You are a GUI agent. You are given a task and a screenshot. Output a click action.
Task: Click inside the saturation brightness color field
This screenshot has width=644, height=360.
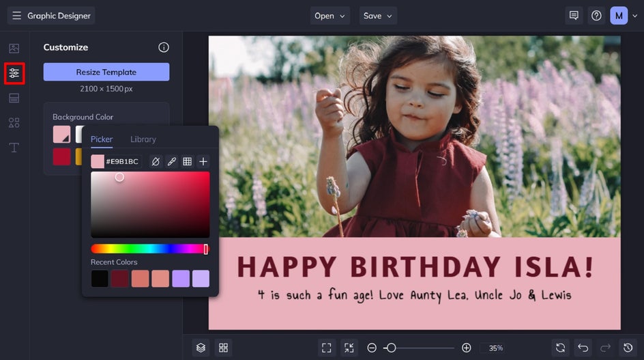tap(150, 204)
